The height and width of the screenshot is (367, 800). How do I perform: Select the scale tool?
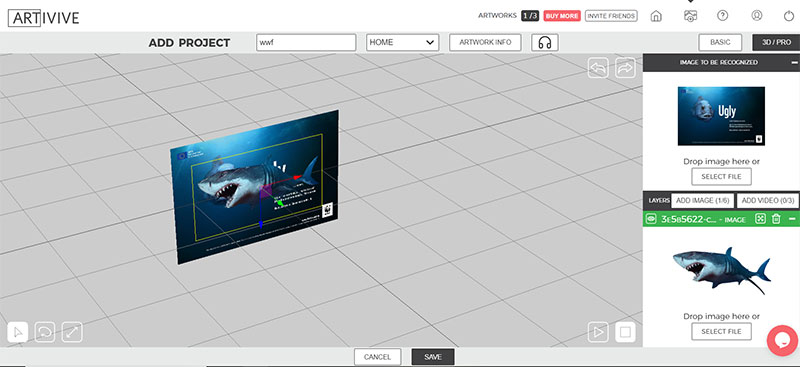coord(72,332)
